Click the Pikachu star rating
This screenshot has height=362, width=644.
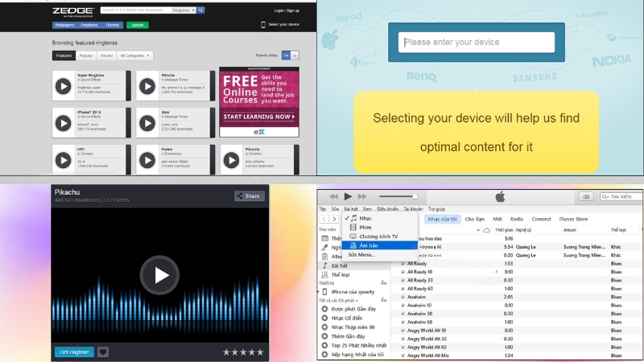pyautogui.click(x=243, y=352)
